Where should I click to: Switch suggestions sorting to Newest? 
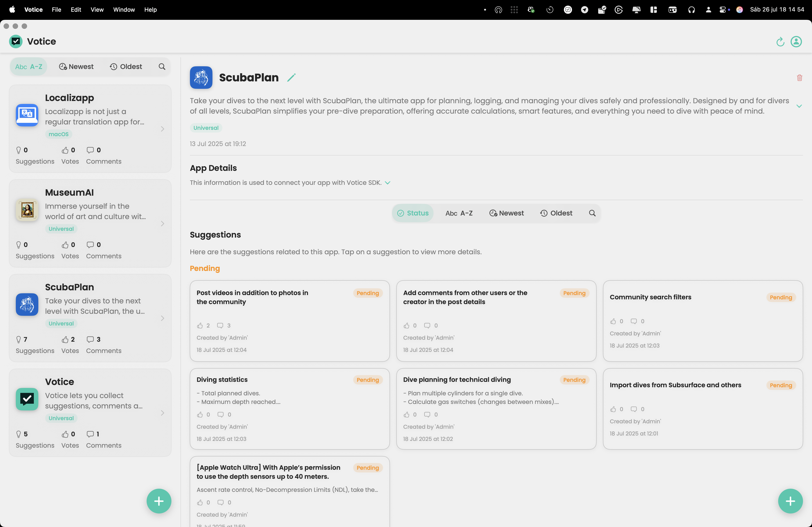(x=507, y=213)
